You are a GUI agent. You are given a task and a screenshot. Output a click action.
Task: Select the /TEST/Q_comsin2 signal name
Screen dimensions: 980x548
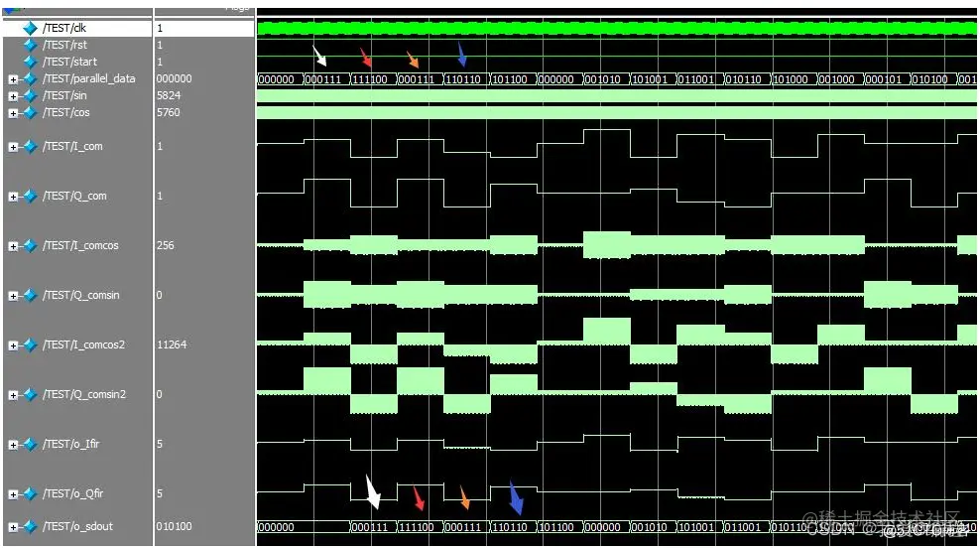click(84, 394)
